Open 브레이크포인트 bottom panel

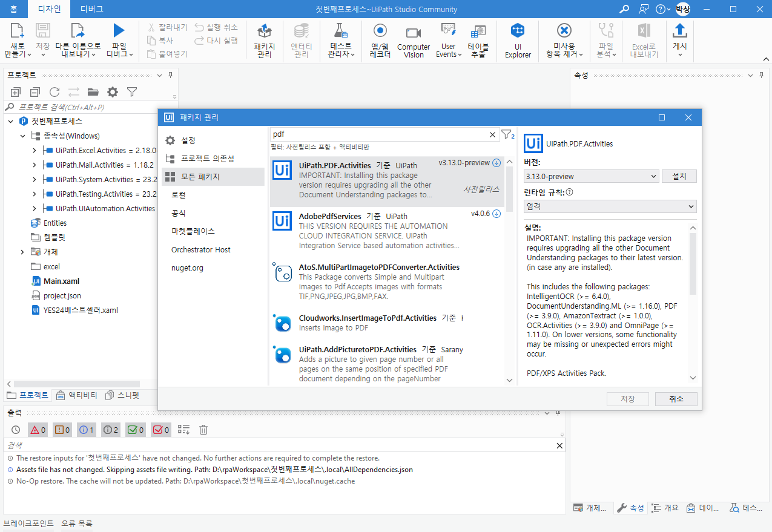(28, 524)
